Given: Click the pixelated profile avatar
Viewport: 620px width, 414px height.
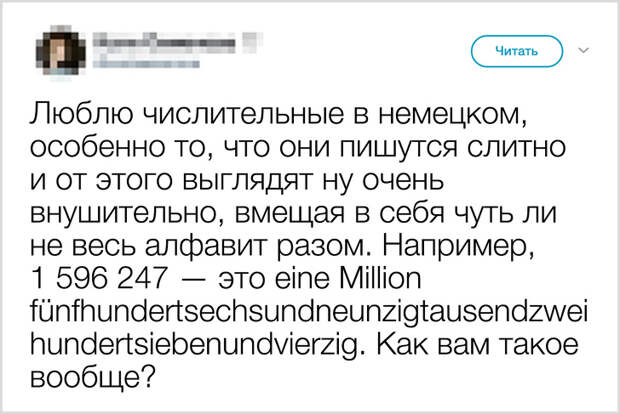Looking at the screenshot, I should pyautogui.click(x=60, y=53).
